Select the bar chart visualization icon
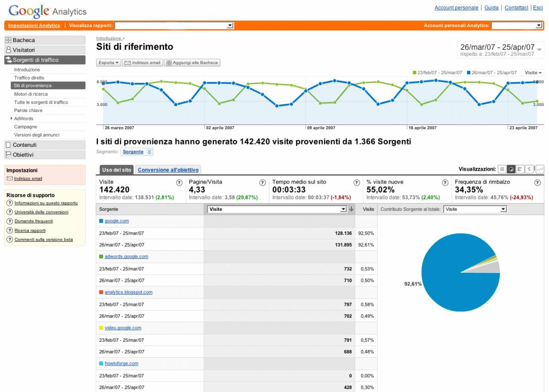This screenshot has height=392, width=549. point(520,169)
